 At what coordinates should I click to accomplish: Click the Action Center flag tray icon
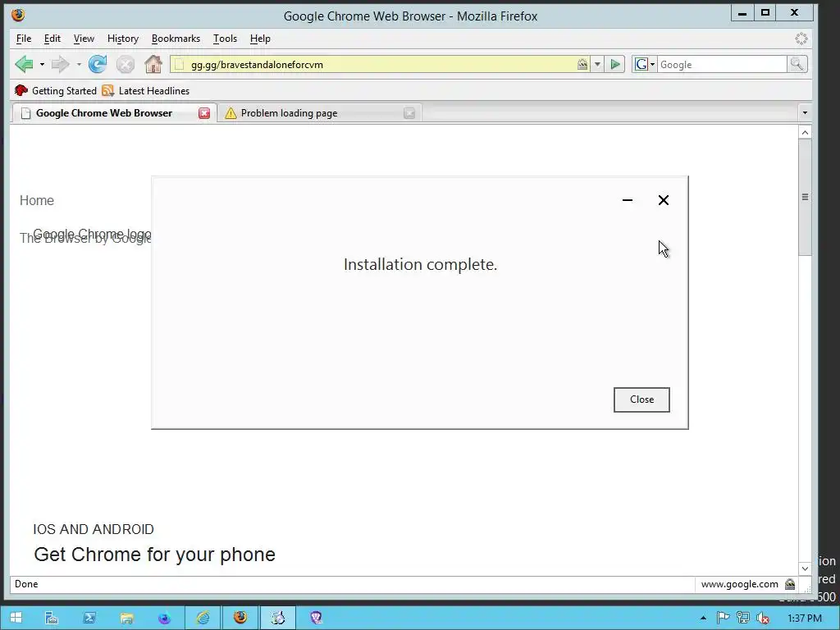pyautogui.click(x=723, y=618)
